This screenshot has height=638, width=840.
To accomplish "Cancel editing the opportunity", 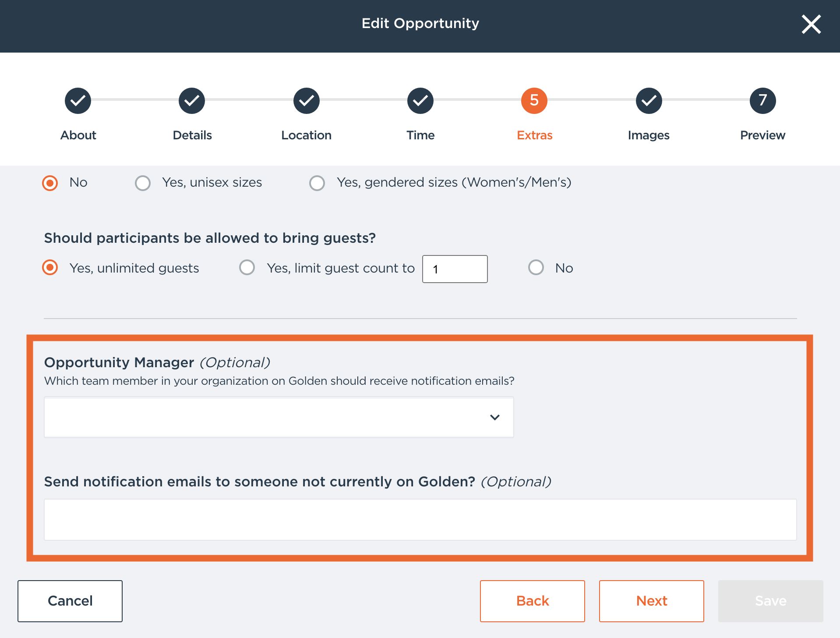I will 70,601.
